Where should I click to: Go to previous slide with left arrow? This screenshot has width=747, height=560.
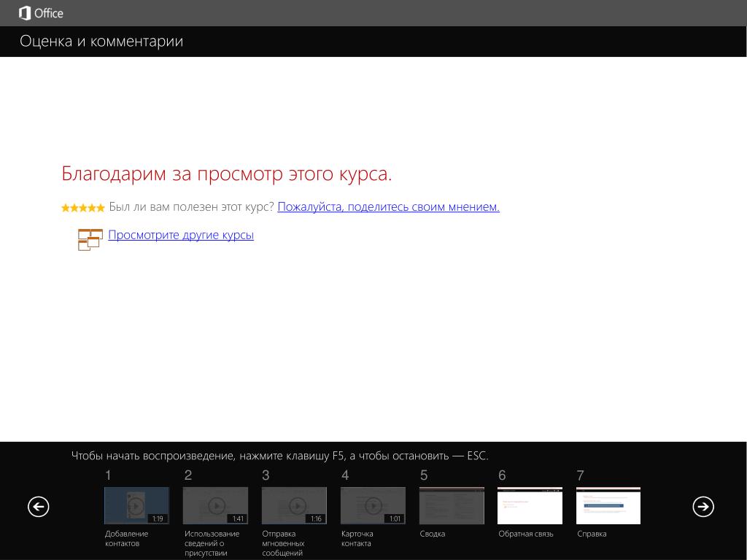39,506
